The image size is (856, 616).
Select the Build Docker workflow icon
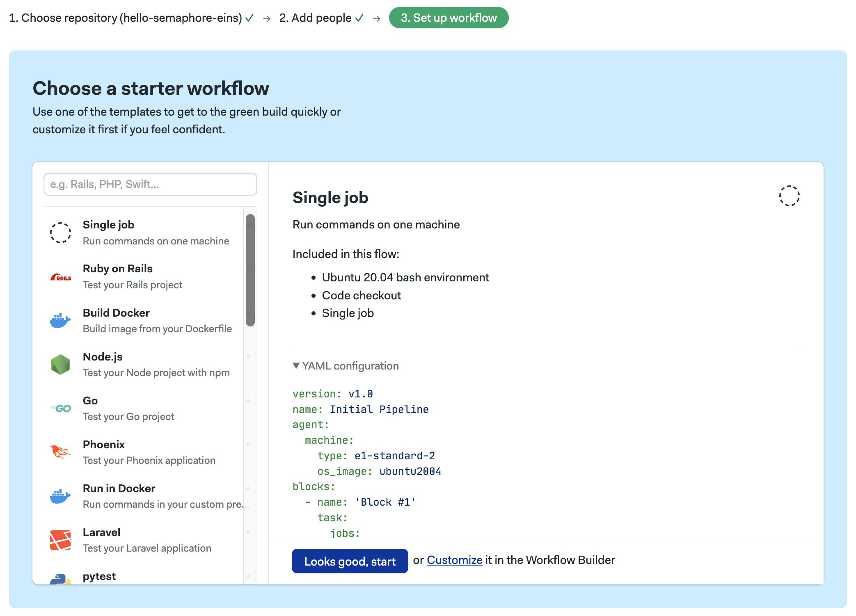point(60,319)
